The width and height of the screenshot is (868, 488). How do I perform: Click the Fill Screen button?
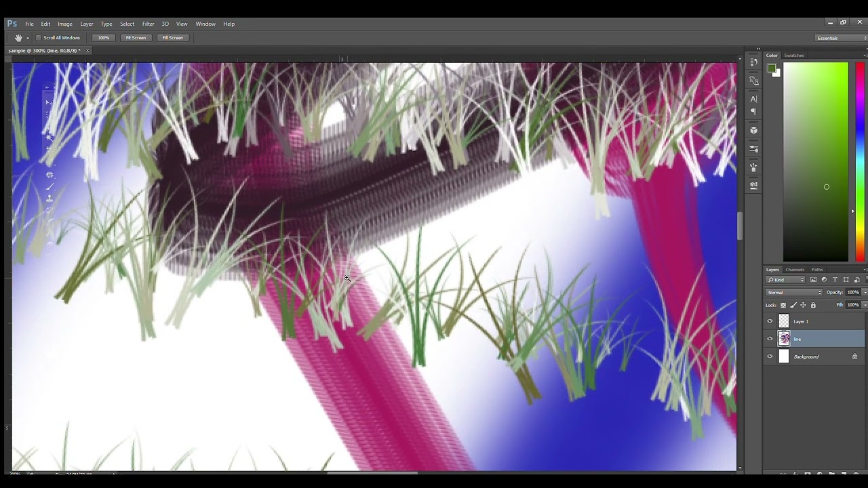172,38
